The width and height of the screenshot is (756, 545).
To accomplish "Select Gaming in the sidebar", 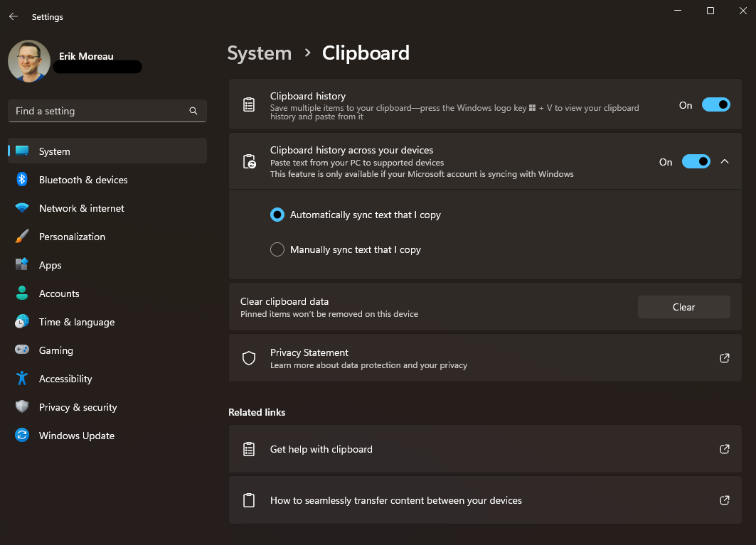I will tap(55, 350).
